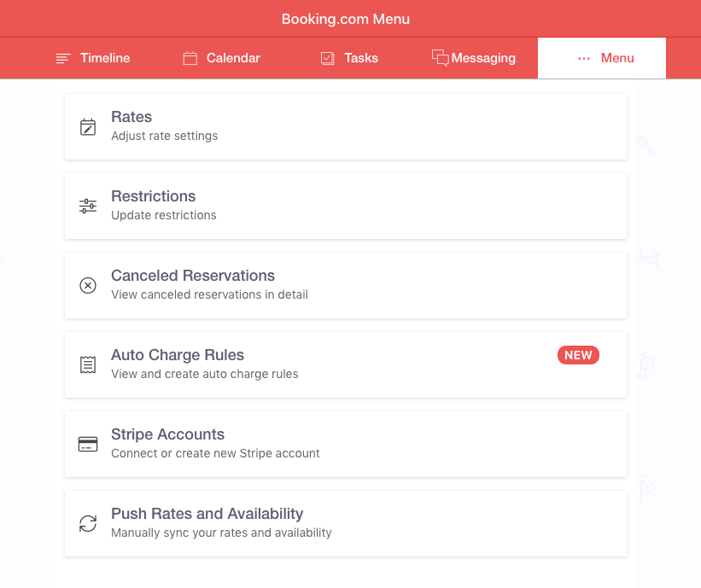Viewport: 701px width, 588px height.
Task: Open the Rates settings title
Action: point(131,117)
